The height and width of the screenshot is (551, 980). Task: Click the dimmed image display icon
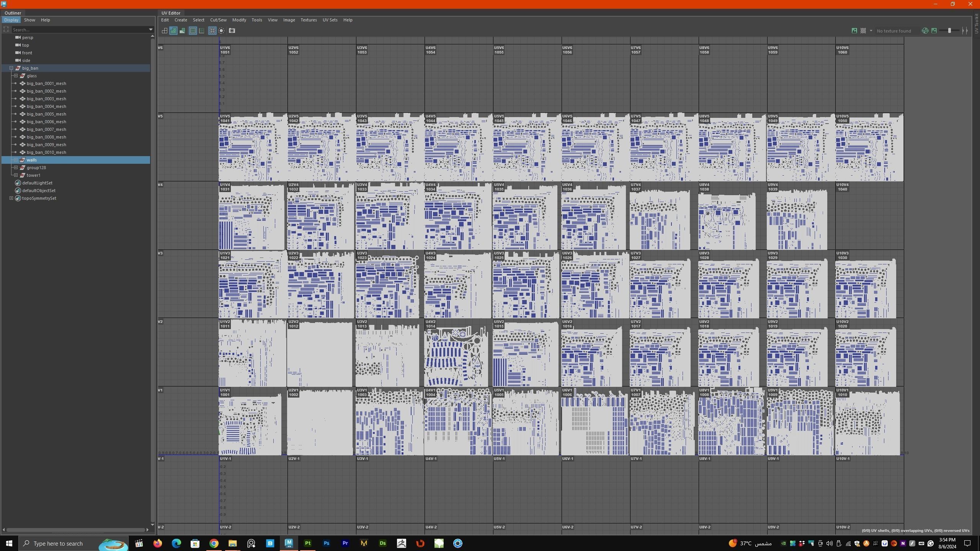pos(934,31)
